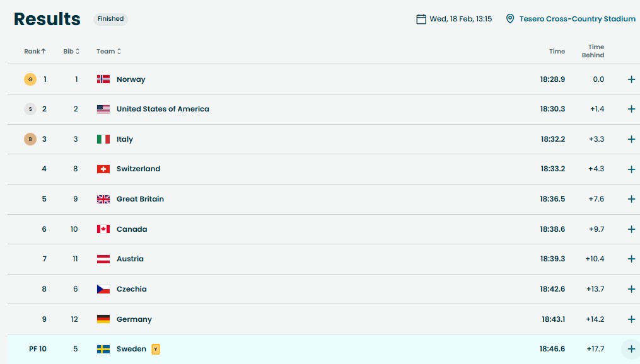Click the United States of America team name

click(x=163, y=109)
